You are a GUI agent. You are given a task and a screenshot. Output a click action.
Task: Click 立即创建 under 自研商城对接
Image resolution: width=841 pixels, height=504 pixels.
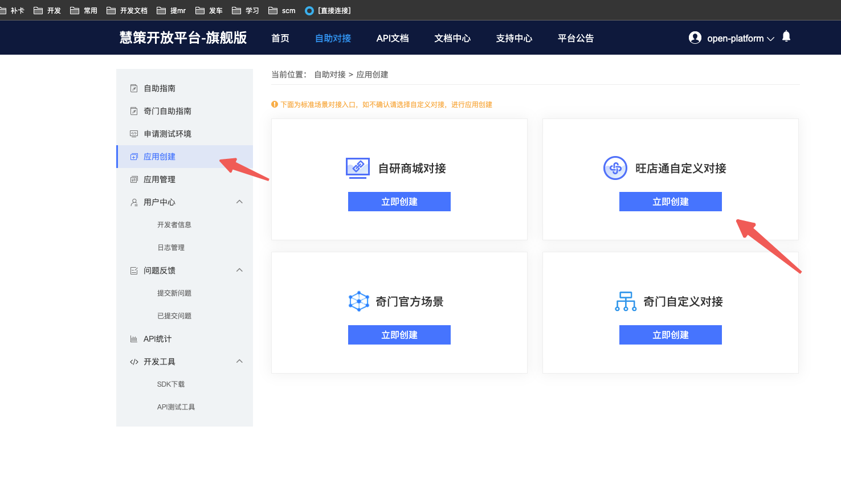tap(399, 202)
